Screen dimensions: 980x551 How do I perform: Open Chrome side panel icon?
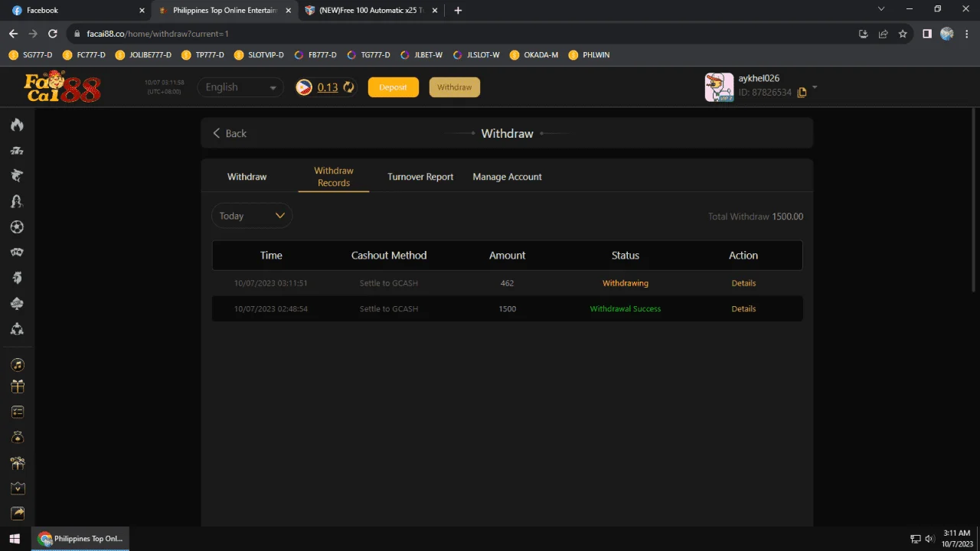coord(926,34)
